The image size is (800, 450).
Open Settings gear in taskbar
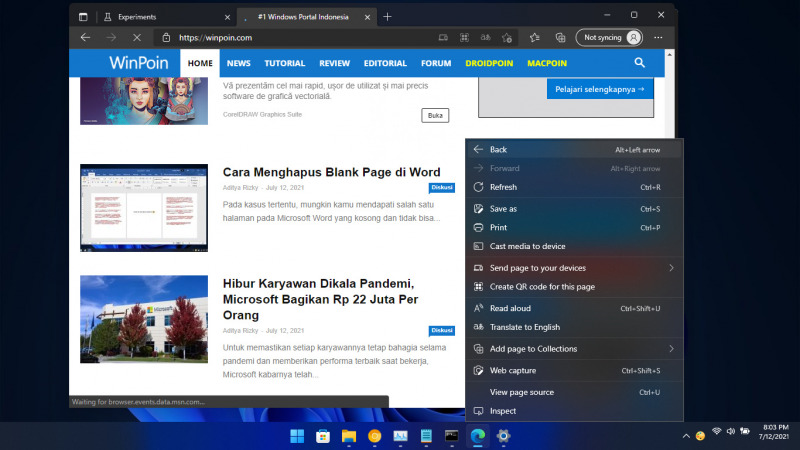pos(504,436)
